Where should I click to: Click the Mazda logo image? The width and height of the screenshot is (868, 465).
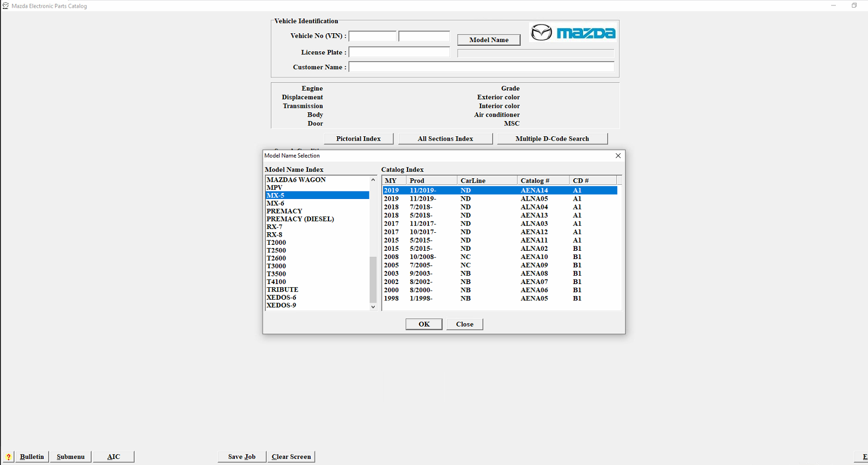tap(573, 33)
